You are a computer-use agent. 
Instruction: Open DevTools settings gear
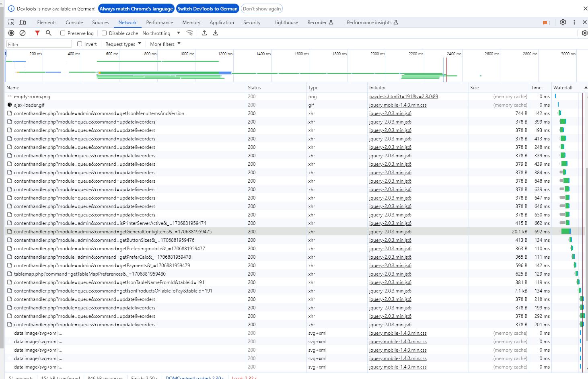pos(563,23)
